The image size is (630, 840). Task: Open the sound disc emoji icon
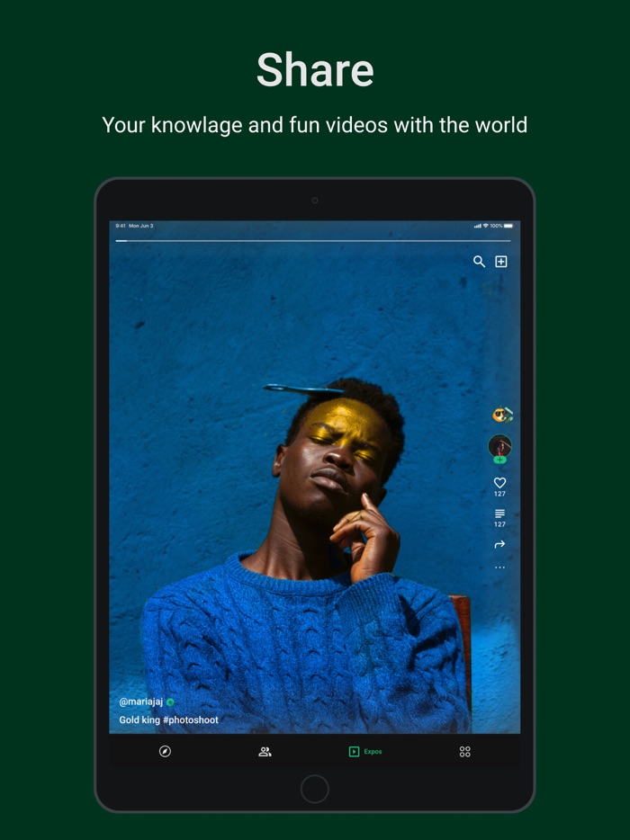pyautogui.click(x=502, y=415)
